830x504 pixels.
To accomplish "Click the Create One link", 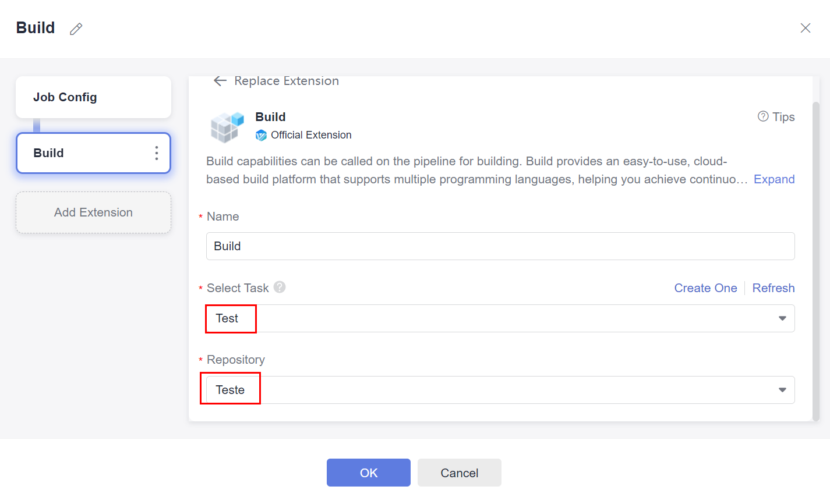I will pos(705,288).
